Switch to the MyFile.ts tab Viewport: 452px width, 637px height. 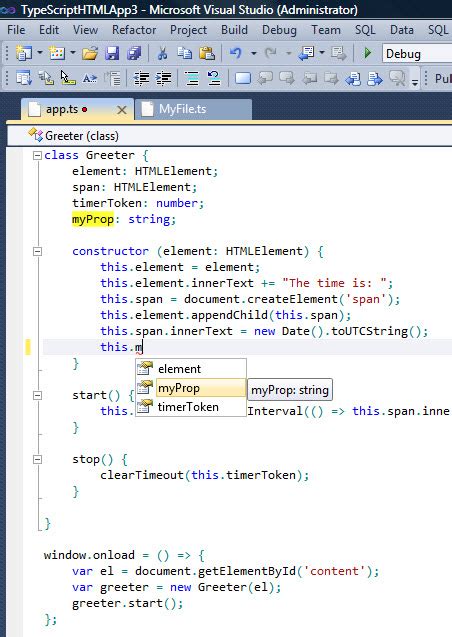tap(194, 109)
